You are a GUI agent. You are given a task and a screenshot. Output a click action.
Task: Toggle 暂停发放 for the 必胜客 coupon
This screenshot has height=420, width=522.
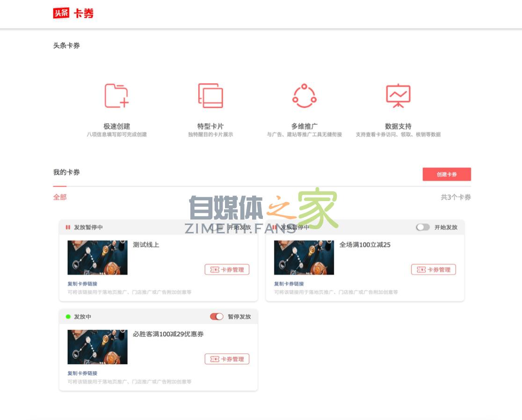217,317
